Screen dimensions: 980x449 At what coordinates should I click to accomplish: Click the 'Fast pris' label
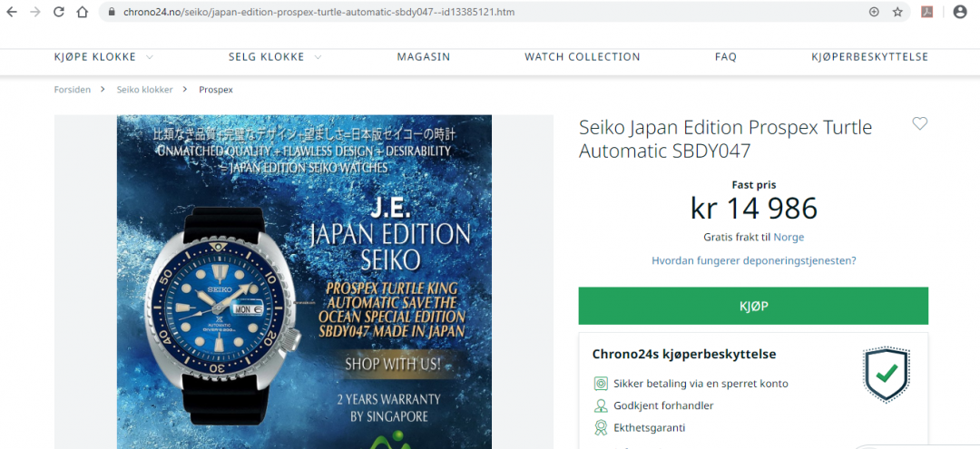pos(754,185)
